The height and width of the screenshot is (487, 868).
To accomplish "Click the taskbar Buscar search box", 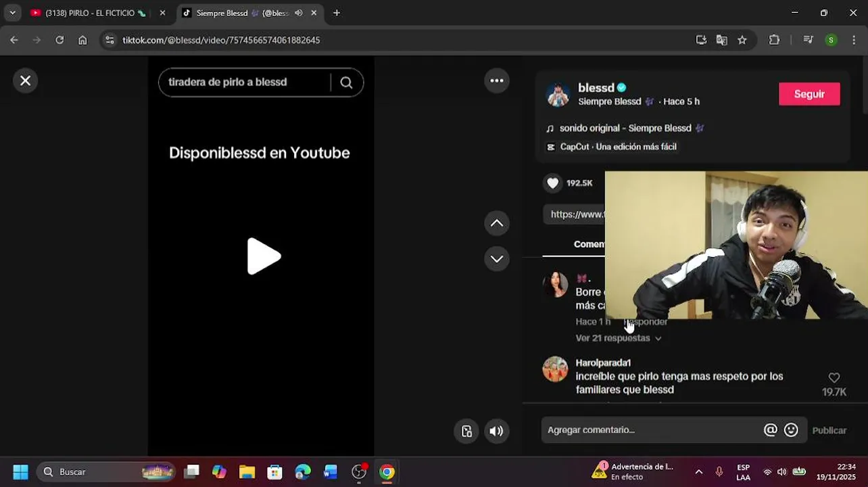I will tap(107, 471).
